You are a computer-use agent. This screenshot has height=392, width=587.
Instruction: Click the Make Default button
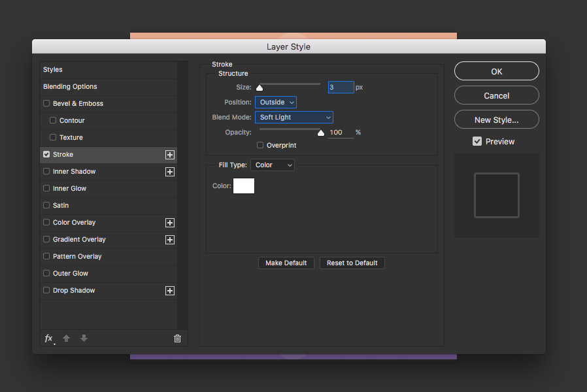click(x=286, y=263)
